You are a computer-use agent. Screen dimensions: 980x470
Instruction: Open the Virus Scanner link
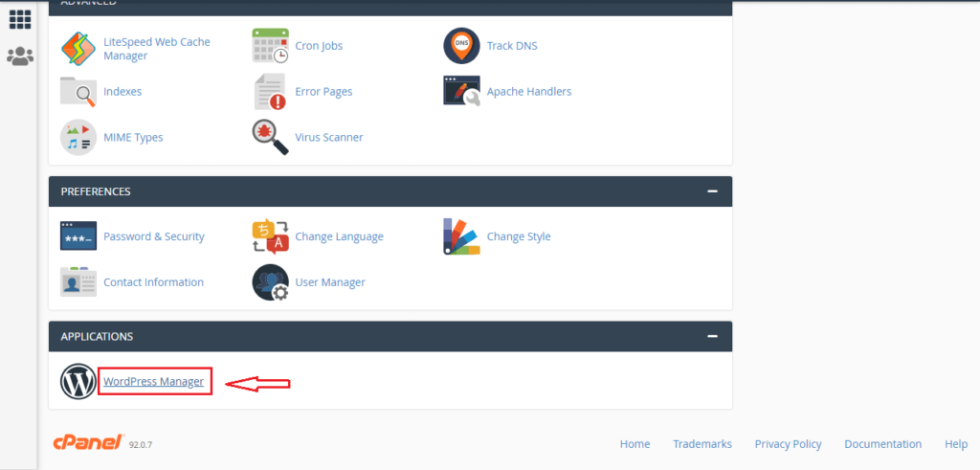[x=329, y=137]
